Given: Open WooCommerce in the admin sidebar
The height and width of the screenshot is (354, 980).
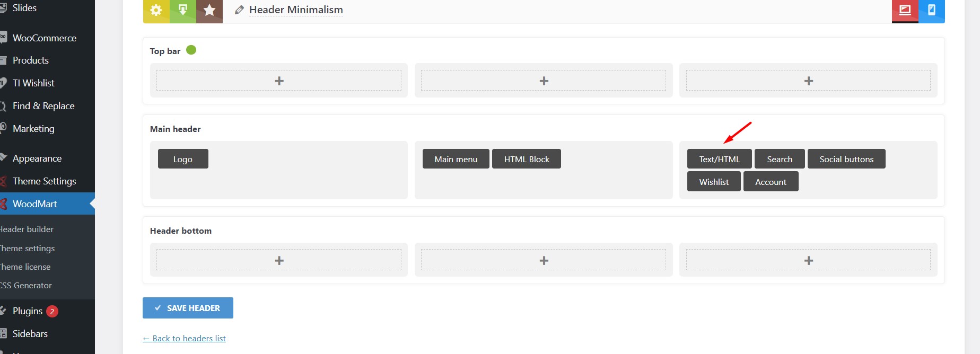Looking at the screenshot, I should tap(45, 38).
